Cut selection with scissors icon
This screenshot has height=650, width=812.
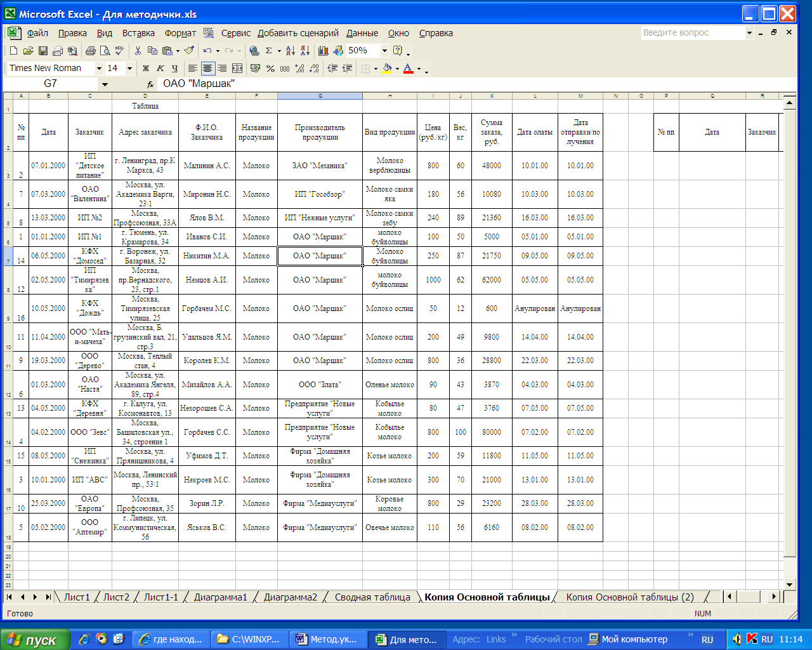coord(138,51)
